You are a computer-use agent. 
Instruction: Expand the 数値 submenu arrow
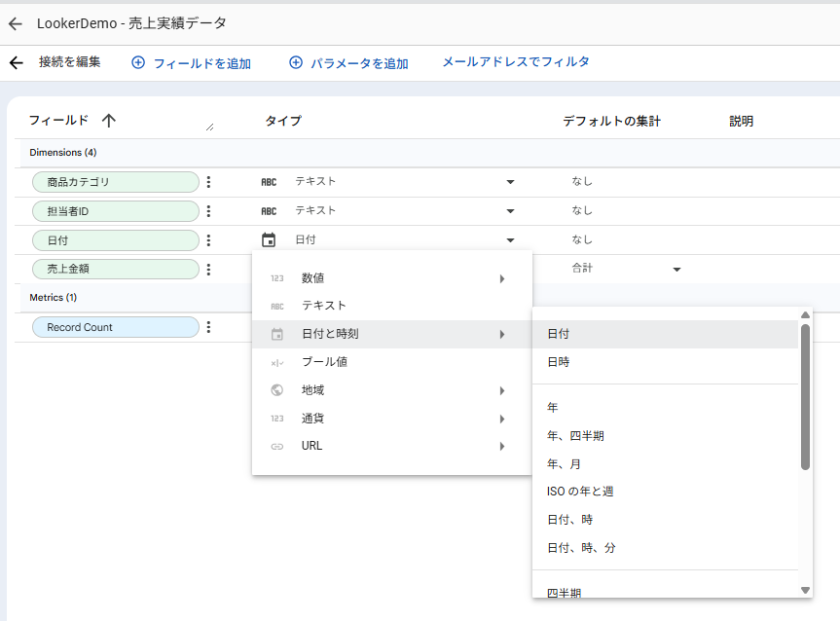click(x=502, y=278)
